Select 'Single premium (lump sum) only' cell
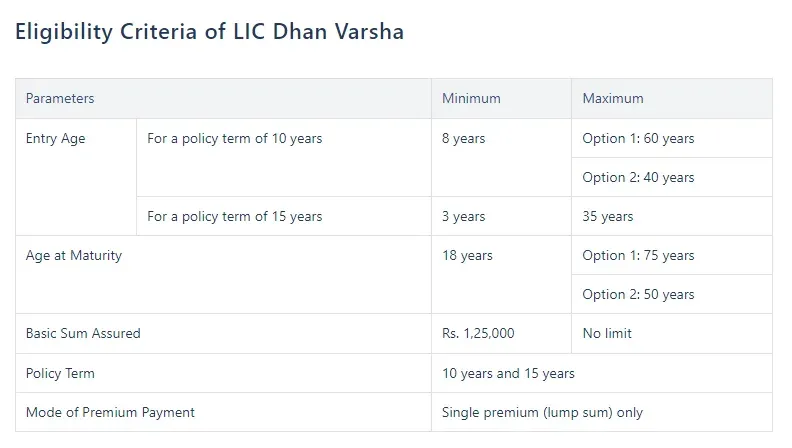 coord(602,412)
